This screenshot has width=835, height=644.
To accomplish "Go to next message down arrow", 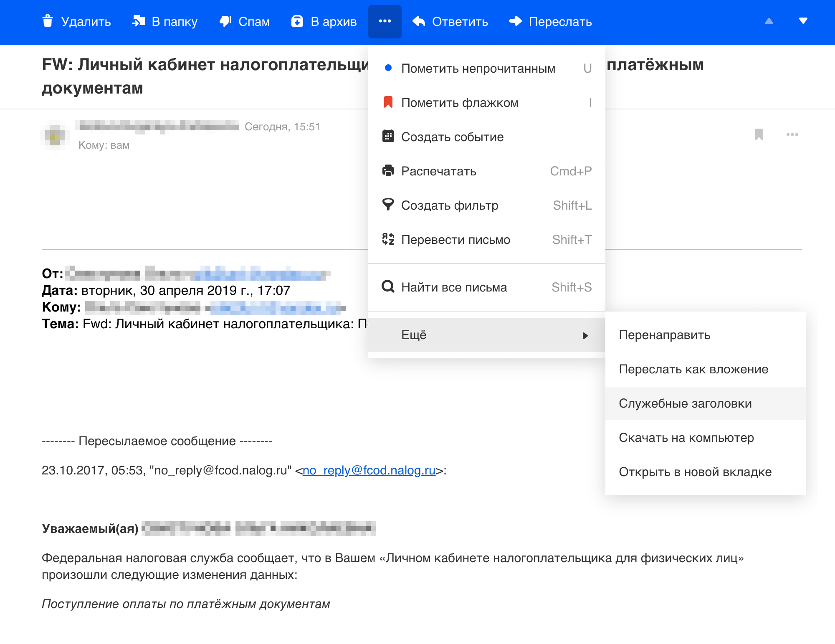I will [803, 21].
